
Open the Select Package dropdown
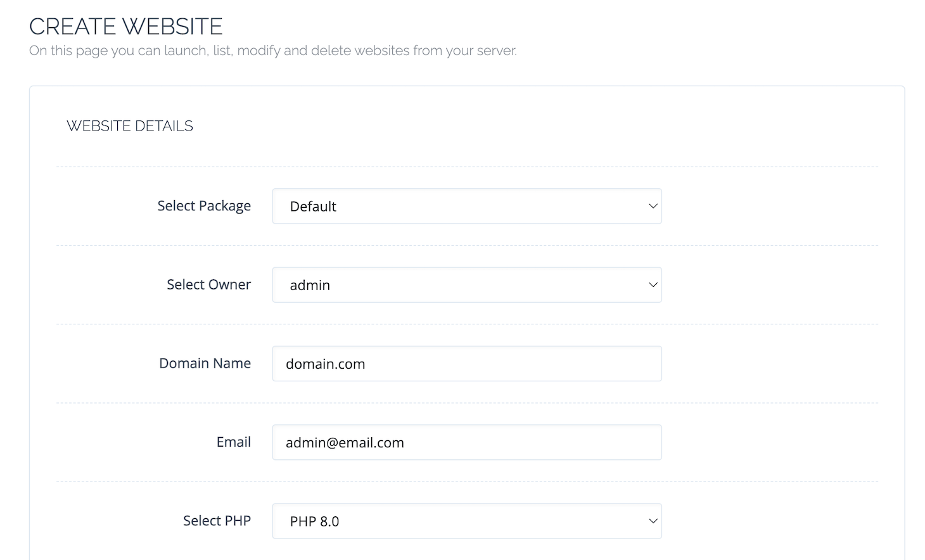(x=466, y=206)
